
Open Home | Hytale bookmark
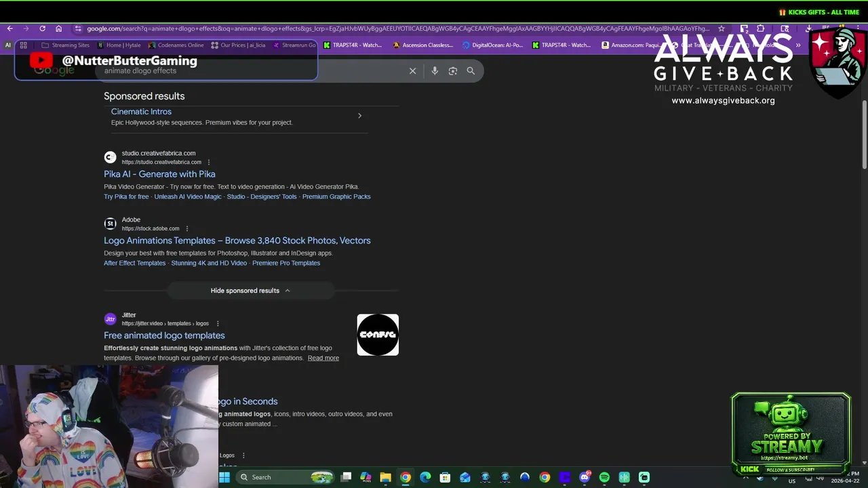pos(119,45)
